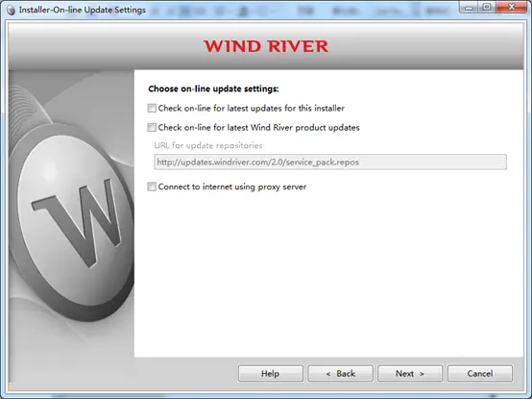Enable the proxy server connection checkbox
This screenshot has height=399, width=532.
152,187
